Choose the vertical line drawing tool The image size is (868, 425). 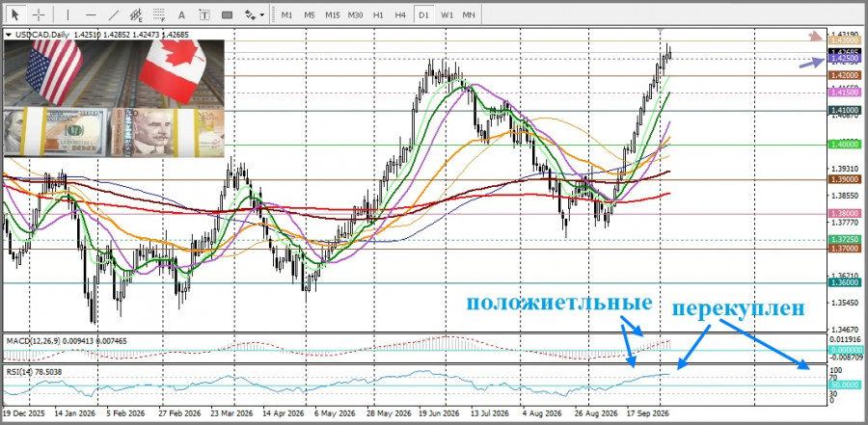[68, 15]
